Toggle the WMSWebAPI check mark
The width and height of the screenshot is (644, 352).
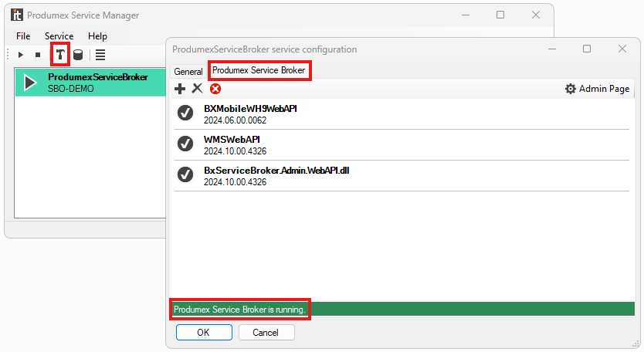(185, 144)
